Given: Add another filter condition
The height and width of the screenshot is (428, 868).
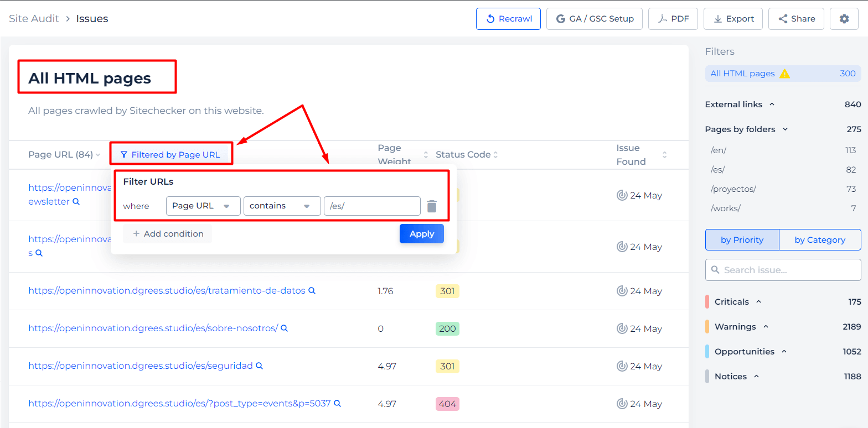Looking at the screenshot, I should click(168, 233).
